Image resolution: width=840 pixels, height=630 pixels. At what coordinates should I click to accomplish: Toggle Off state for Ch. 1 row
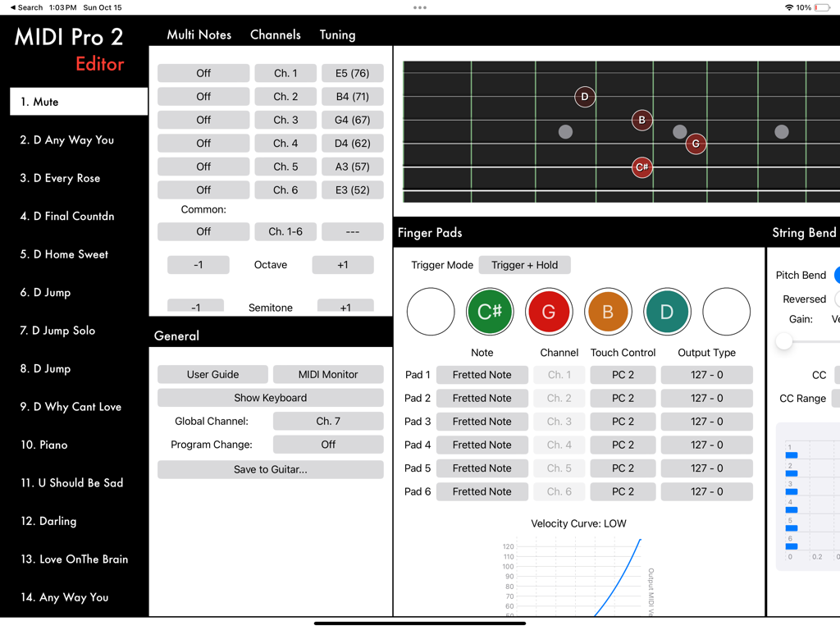click(203, 73)
